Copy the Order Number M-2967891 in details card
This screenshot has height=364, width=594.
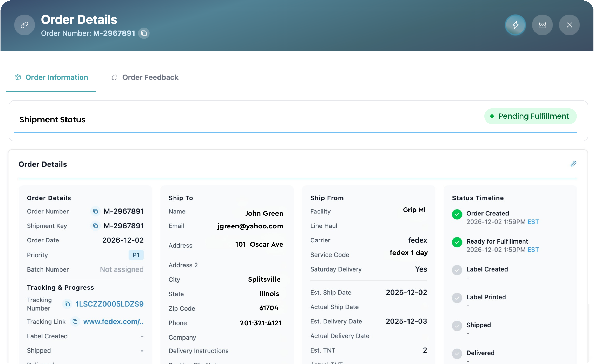click(x=95, y=211)
